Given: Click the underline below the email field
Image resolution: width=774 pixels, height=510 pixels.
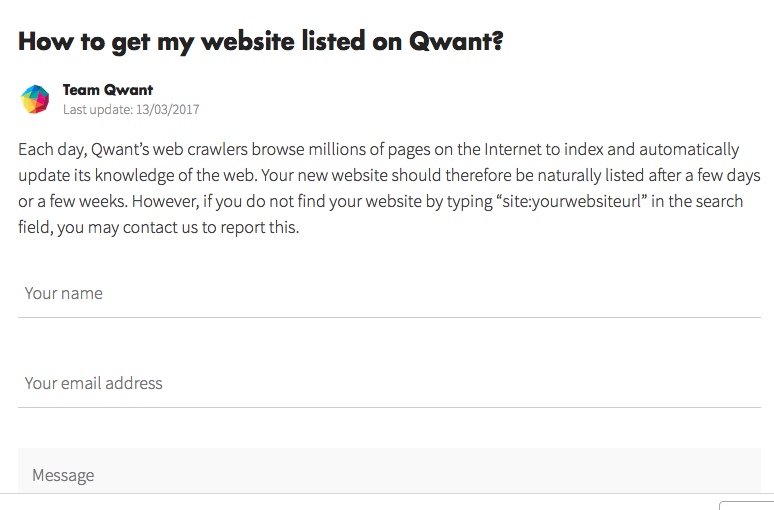Looking at the screenshot, I should click(x=389, y=407).
